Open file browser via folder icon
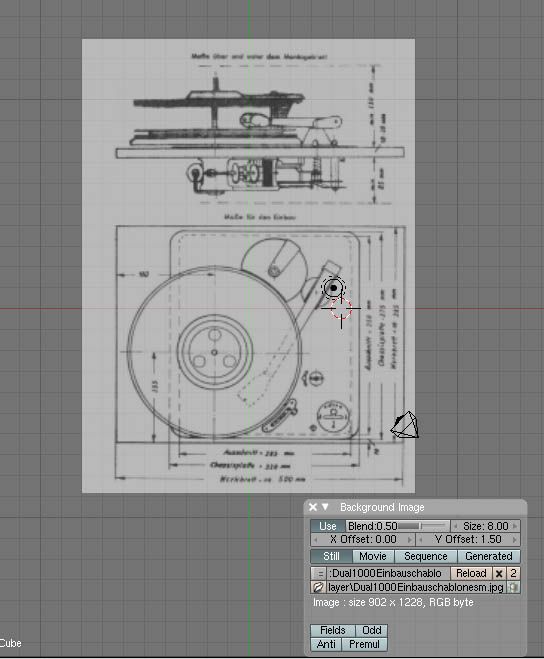 point(318,587)
